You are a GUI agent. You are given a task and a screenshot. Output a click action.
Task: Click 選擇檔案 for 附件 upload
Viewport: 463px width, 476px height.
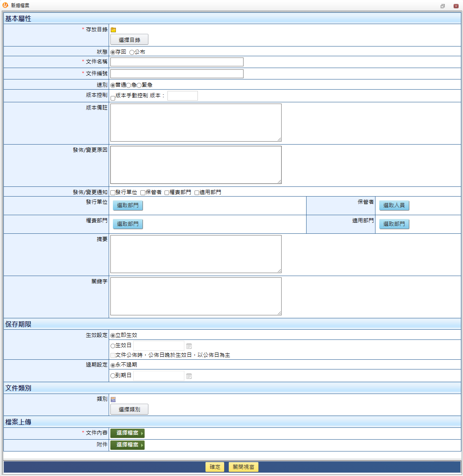point(127,445)
